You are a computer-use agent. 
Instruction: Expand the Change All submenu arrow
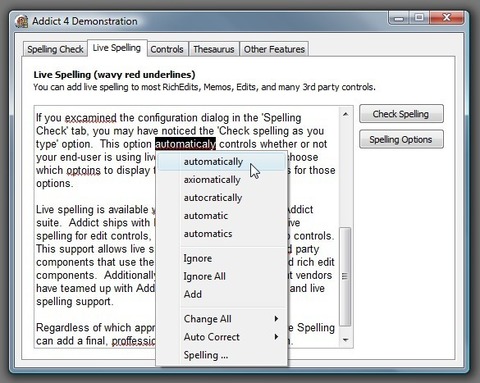(276, 319)
